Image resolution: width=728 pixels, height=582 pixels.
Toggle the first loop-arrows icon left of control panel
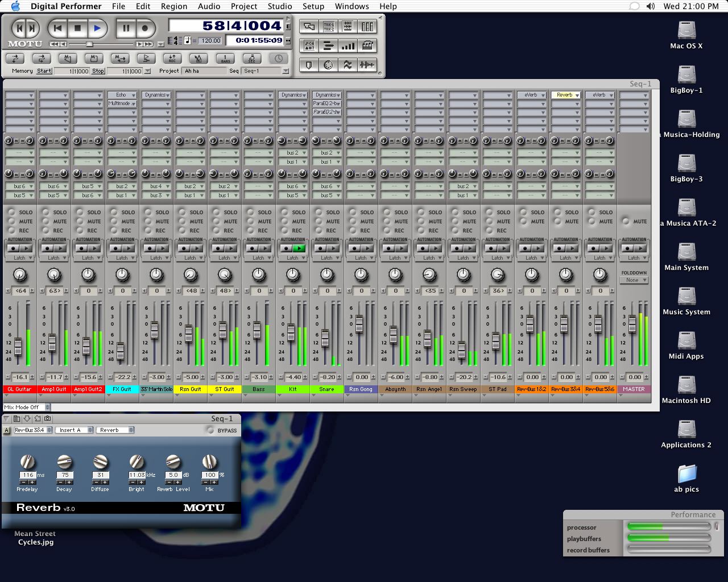(x=15, y=59)
